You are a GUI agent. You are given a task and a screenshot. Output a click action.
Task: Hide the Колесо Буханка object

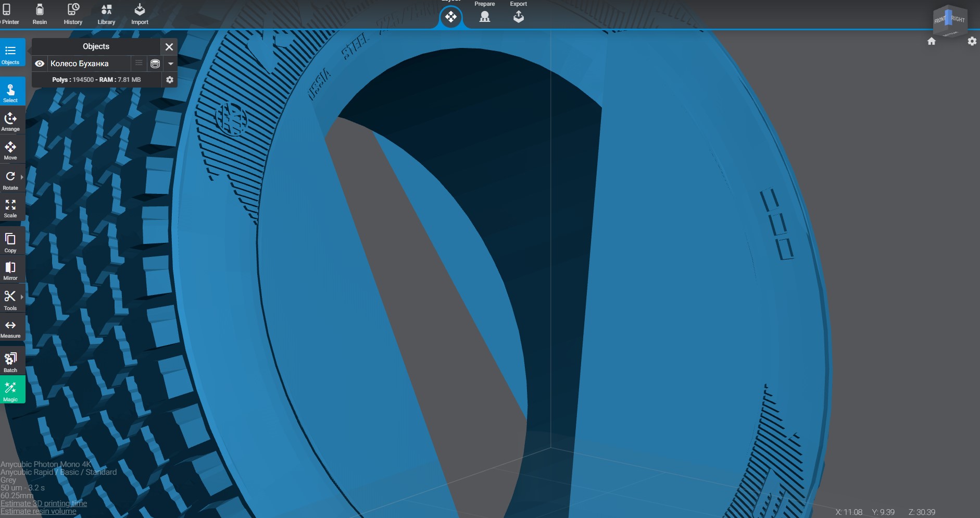click(40, 64)
